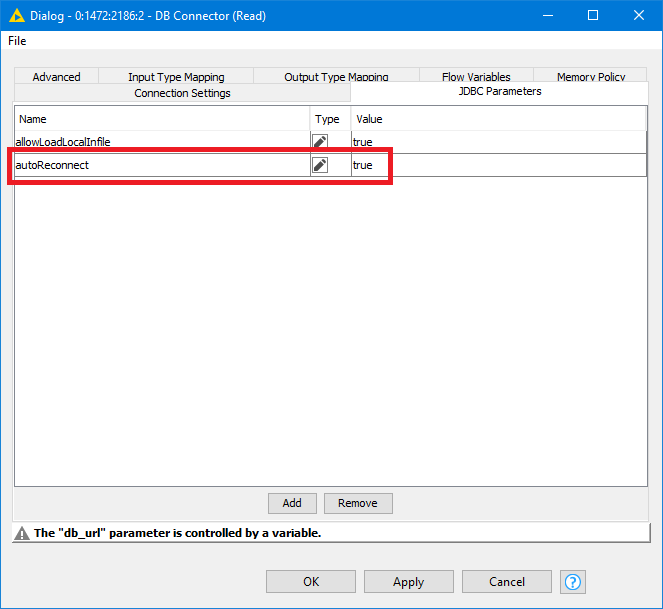Switch to the Flow Variables tab
This screenshot has height=609, width=663.
pyautogui.click(x=476, y=77)
